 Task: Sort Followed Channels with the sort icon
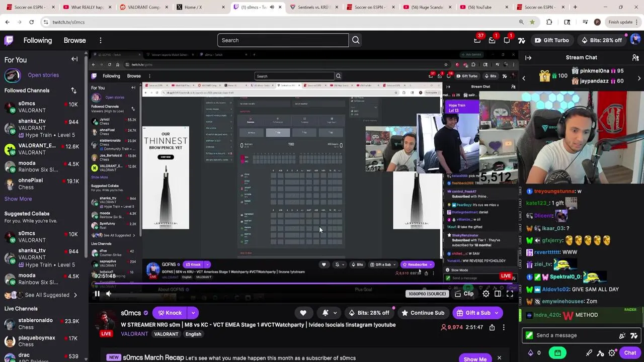[x=73, y=90]
